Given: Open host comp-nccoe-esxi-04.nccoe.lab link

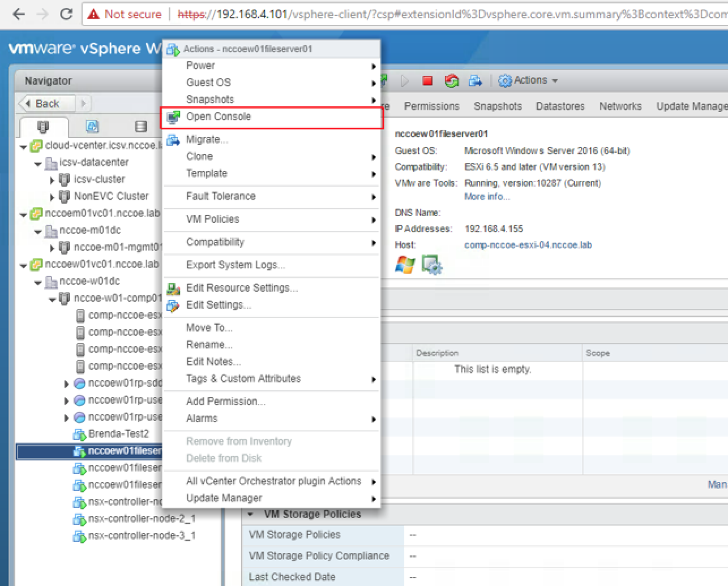Looking at the screenshot, I should (528, 245).
